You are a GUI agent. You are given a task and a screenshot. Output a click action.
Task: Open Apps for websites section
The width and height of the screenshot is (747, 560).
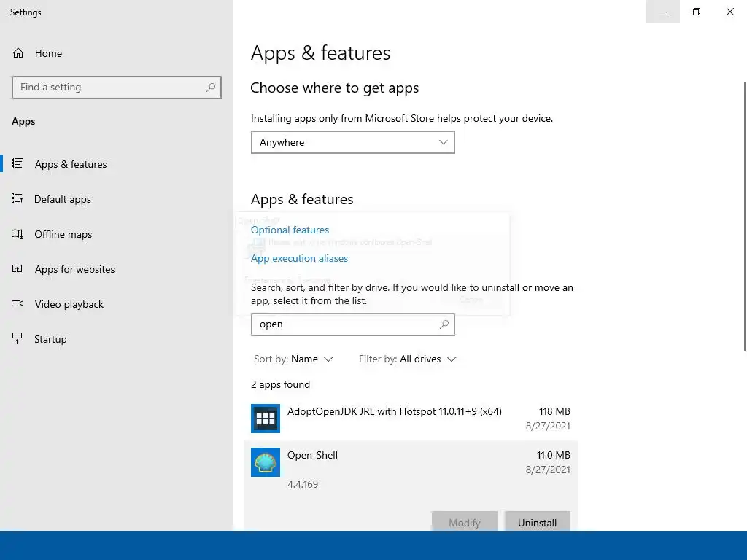pyautogui.click(x=74, y=269)
